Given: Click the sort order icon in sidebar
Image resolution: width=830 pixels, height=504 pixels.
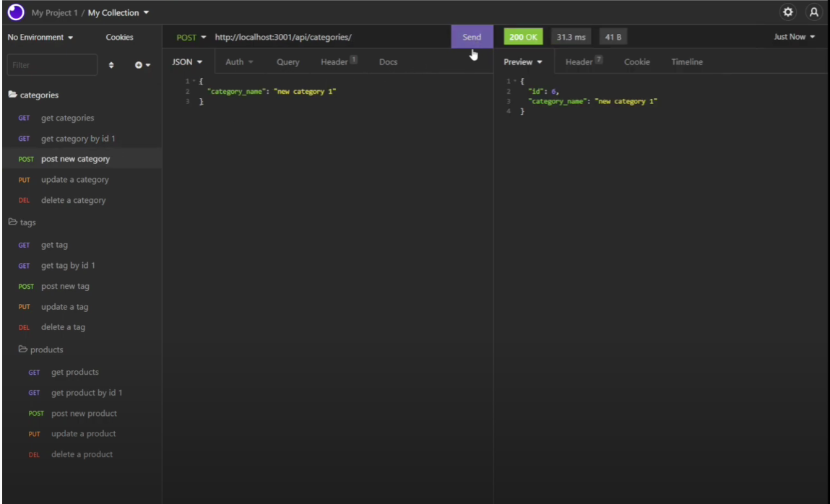Looking at the screenshot, I should [111, 65].
